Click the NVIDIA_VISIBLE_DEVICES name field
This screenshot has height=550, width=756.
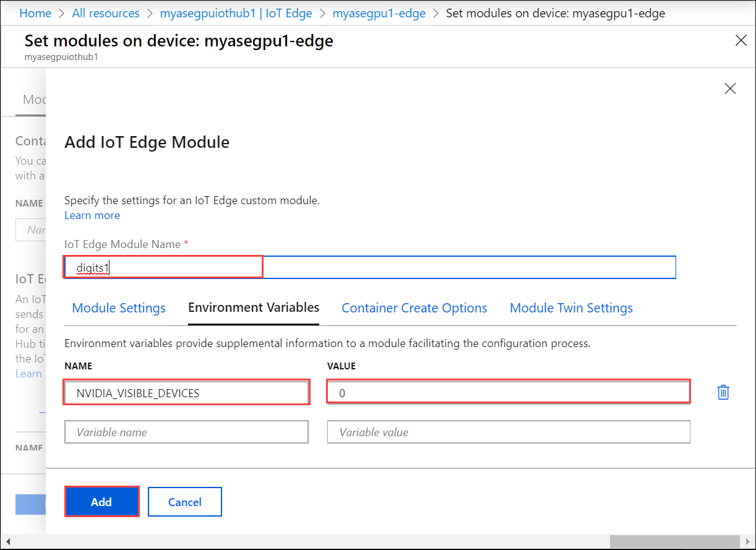186,392
